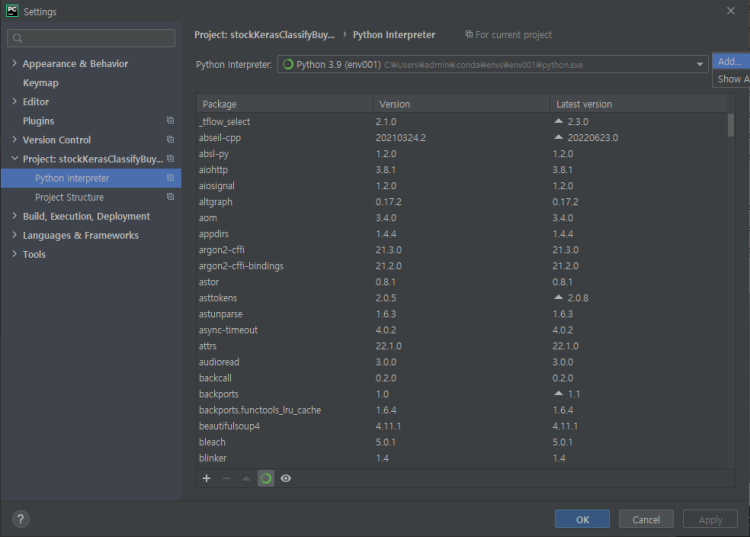Screen dimensions: 750x537
Task: Click the search magnifier icon in settings search
Action: tap(18, 38)
